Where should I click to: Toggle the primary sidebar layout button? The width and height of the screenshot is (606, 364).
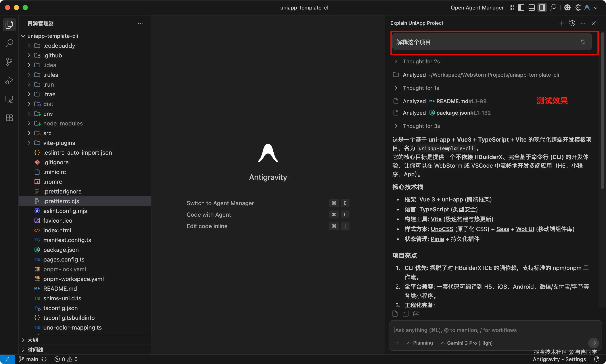521,8
